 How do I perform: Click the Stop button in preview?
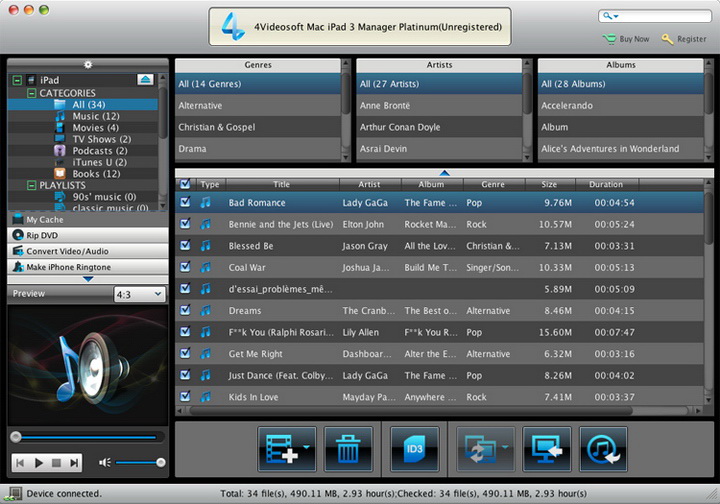click(x=56, y=463)
